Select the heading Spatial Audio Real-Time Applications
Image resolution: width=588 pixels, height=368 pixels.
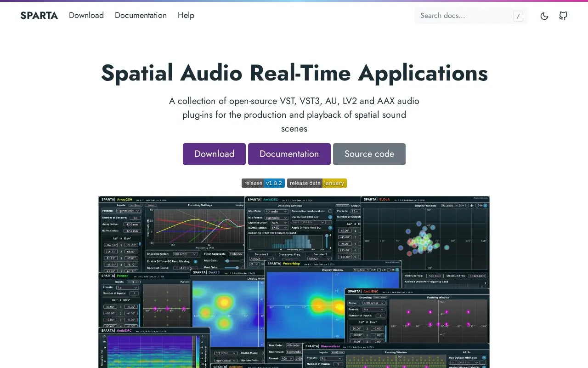(294, 73)
